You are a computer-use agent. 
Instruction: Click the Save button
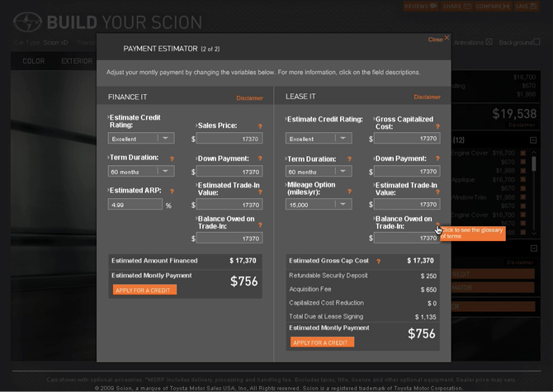pyautogui.click(x=526, y=7)
